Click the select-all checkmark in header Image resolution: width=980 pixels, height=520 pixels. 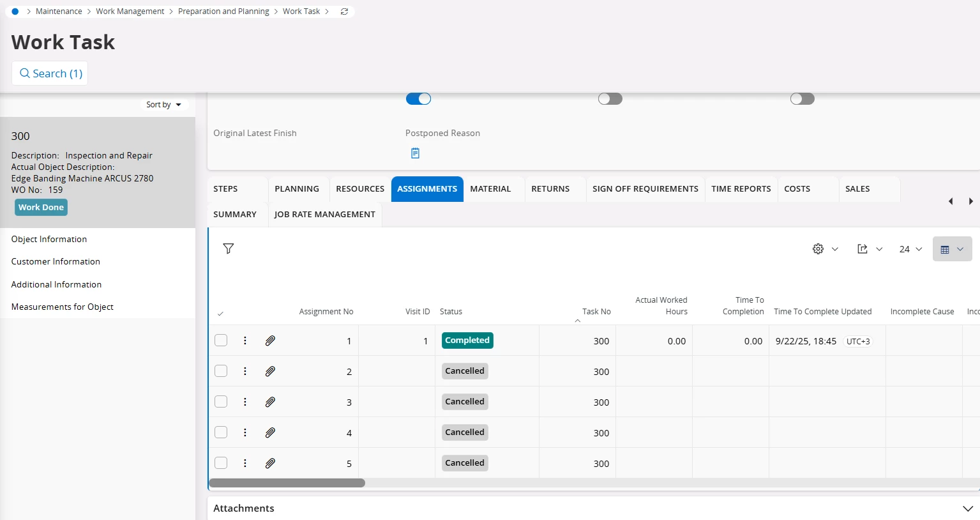[220, 314]
